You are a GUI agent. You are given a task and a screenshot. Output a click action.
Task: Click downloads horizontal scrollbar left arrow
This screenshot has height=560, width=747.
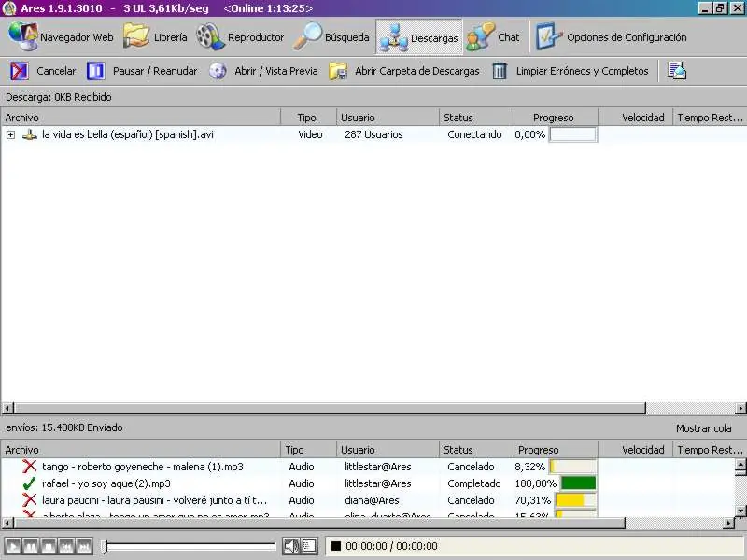pos(7,408)
